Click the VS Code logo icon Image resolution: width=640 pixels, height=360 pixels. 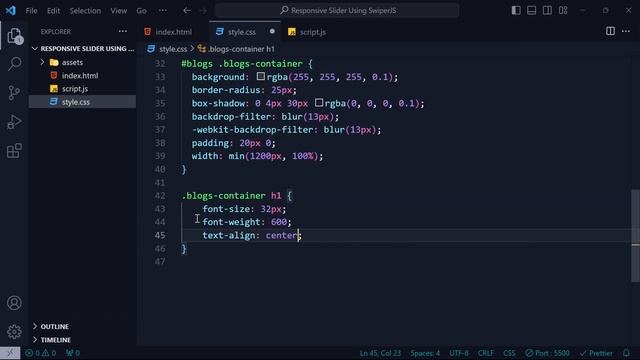11,10
